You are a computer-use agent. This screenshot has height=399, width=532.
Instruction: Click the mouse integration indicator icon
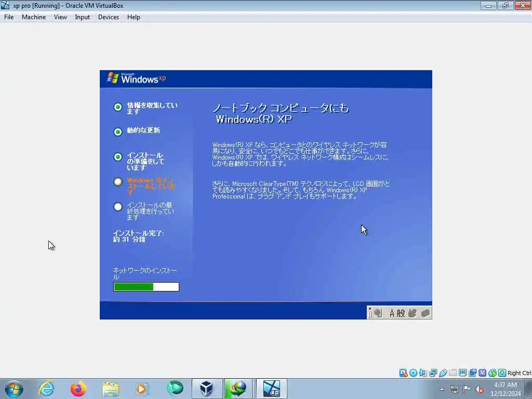point(493,373)
